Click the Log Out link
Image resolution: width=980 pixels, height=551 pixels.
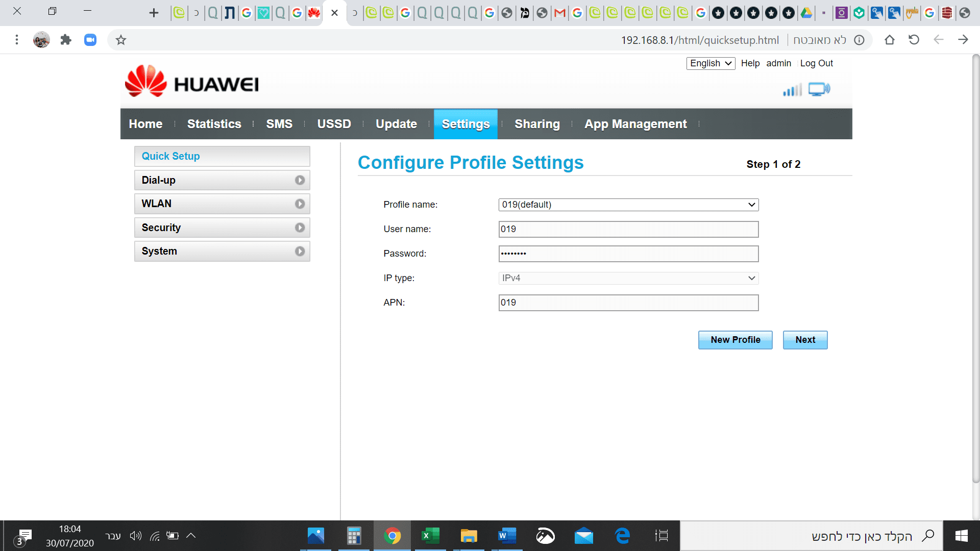pos(816,63)
